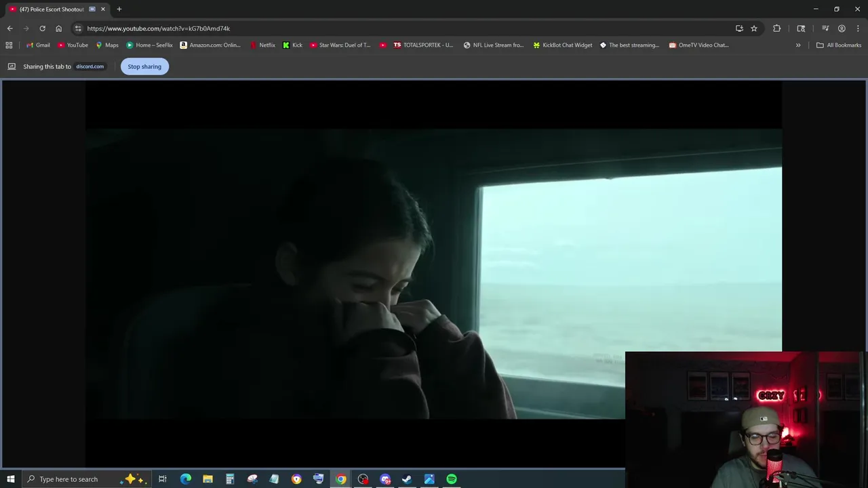Open the Home – SeeFlix bookmark
This screenshot has width=868, height=488.
pos(149,45)
